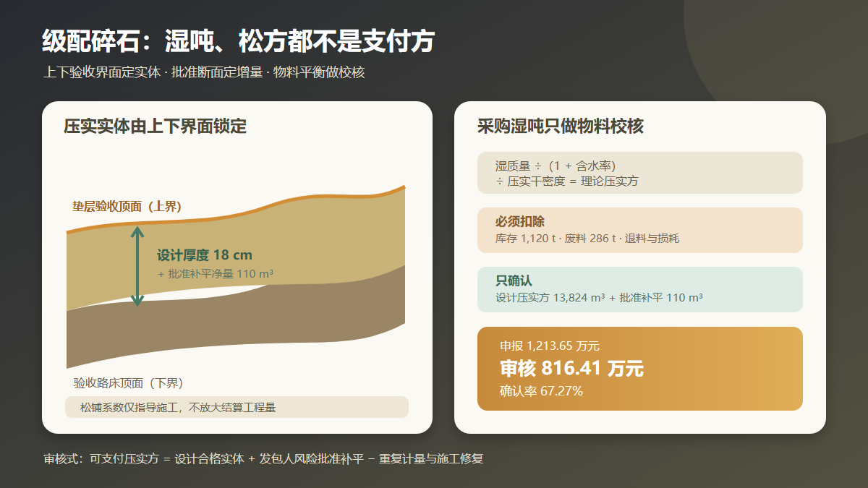The height and width of the screenshot is (488, 868).
Task: Click the line 设计压实方 13,824 m³ + 批准补平 110 m³
Action: (x=600, y=297)
